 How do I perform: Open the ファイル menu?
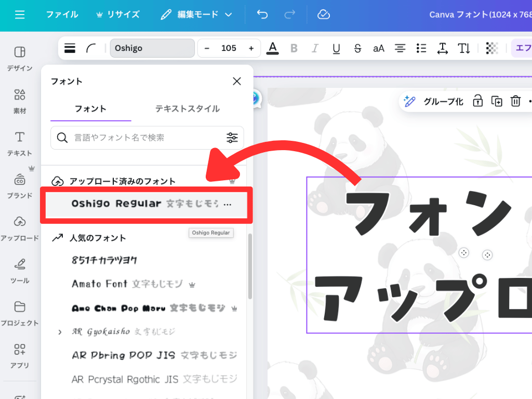(62, 15)
